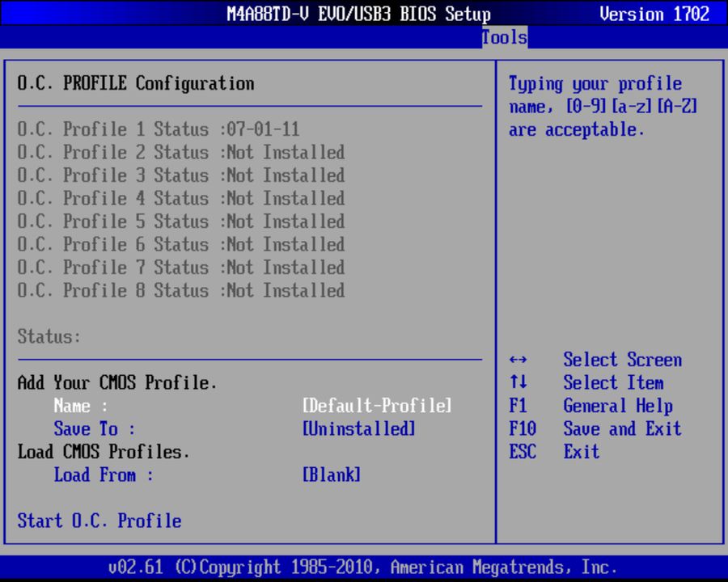
Task: Open the Tools menu in the menu bar
Action: [504, 37]
